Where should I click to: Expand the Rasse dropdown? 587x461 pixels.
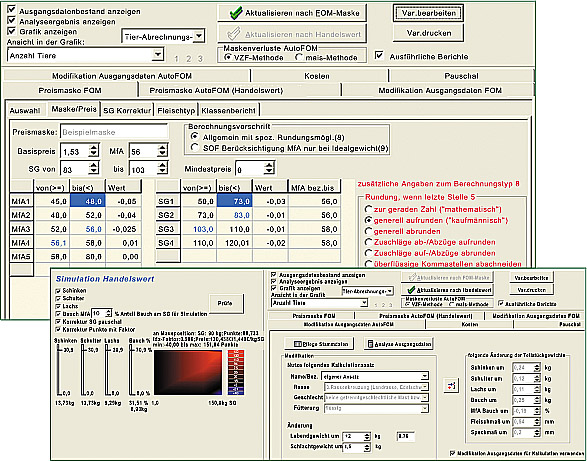425,387
